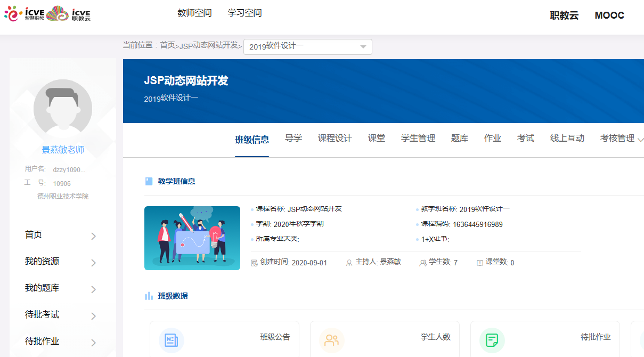Expand the 考核管理 tab dropdown arrow
This screenshot has height=357, width=644.
(640, 139)
